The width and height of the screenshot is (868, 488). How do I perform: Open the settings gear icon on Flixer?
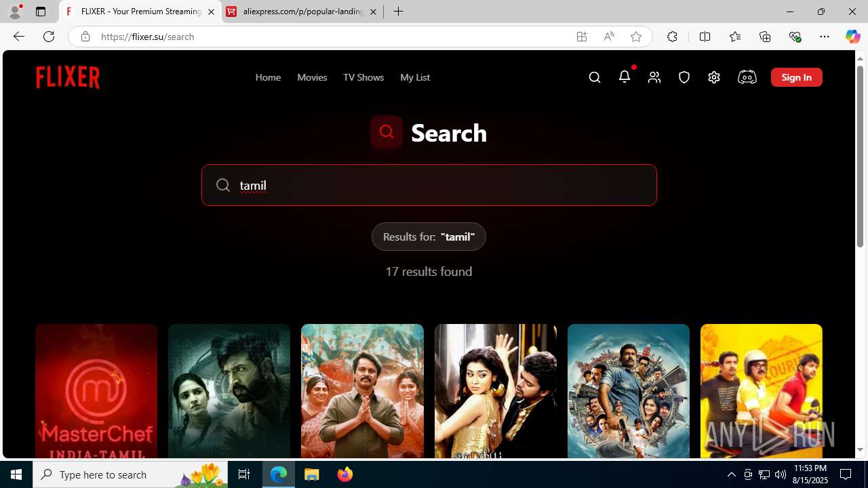point(714,77)
